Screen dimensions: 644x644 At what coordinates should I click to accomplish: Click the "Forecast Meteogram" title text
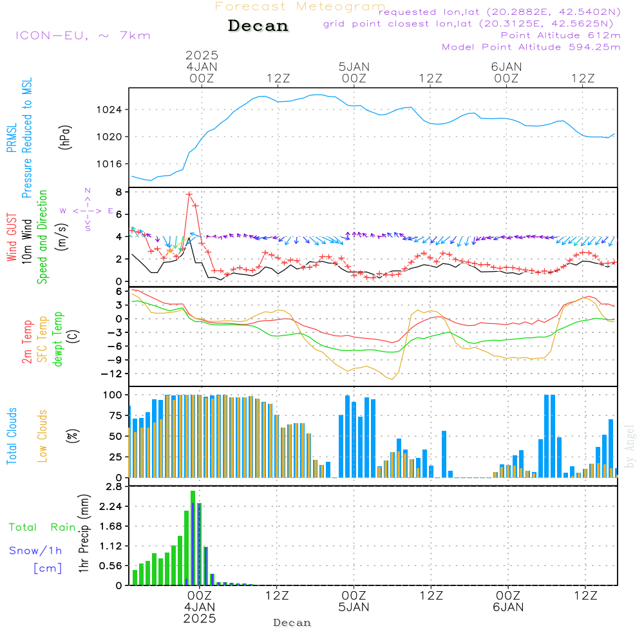click(300, 6)
